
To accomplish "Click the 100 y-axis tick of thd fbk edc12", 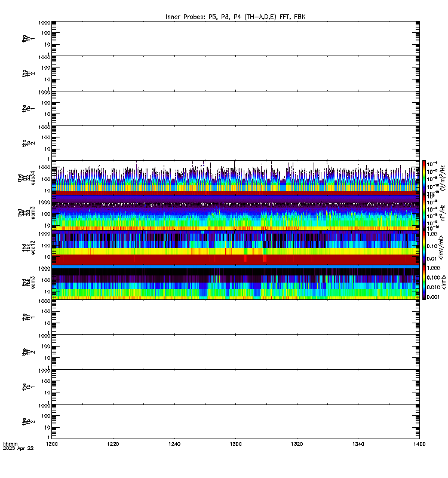I will [46, 246].
